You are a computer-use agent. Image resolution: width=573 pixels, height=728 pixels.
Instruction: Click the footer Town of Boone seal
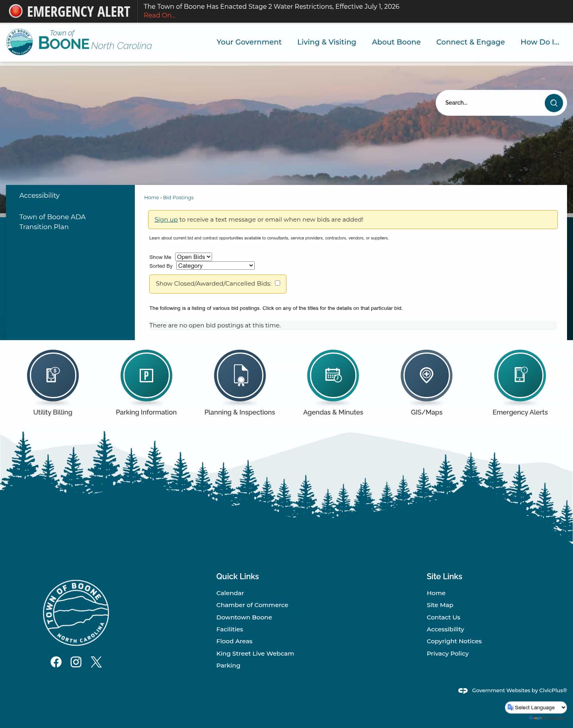tap(76, 613)
